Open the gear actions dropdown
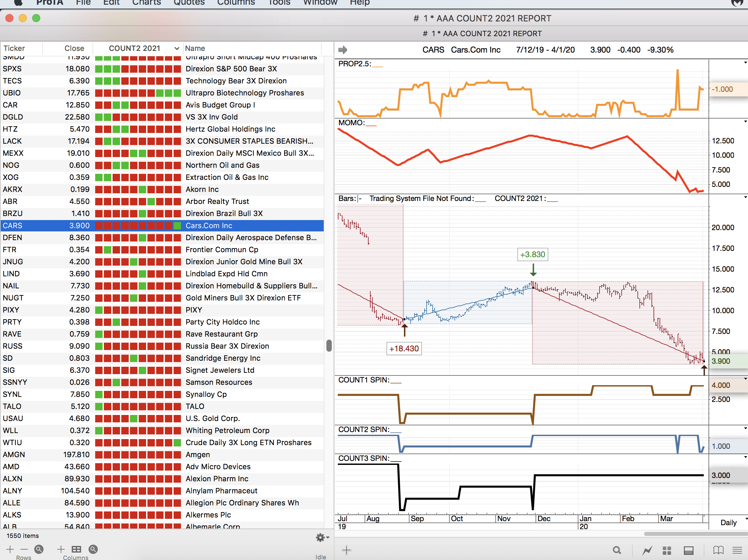748x560 pixels. tap(322, 537)
